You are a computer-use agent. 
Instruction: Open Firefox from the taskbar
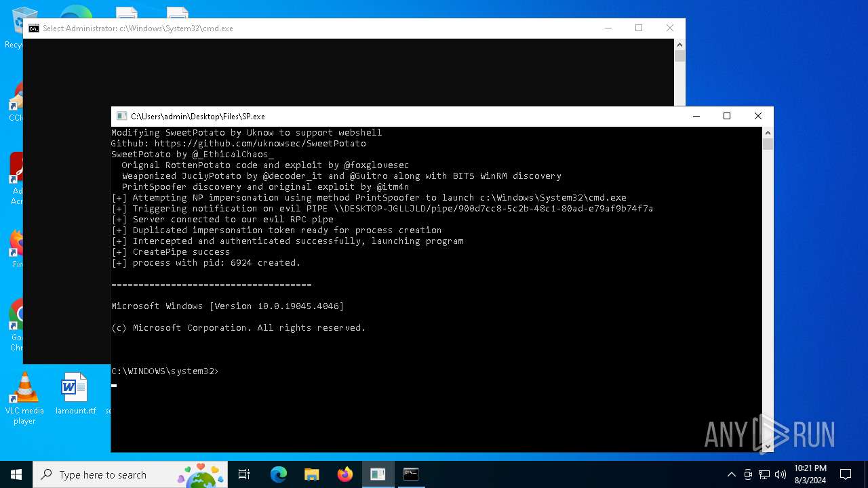(344, 474)
